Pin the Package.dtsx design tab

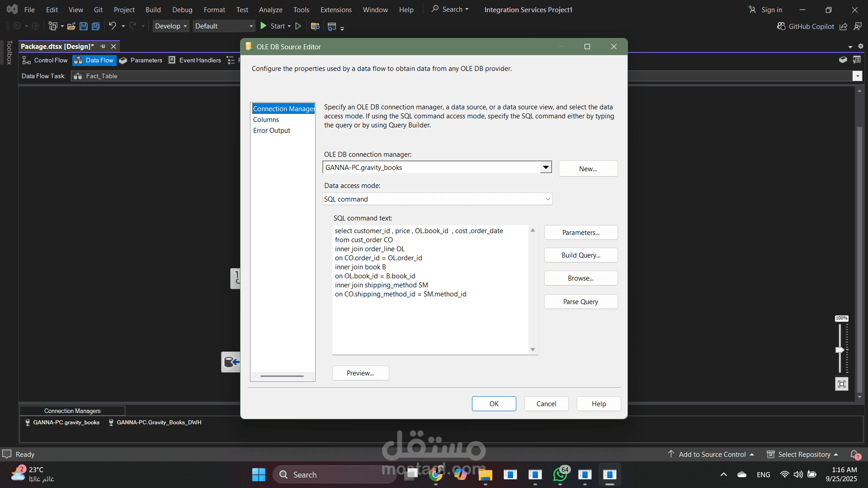(103, 47)
